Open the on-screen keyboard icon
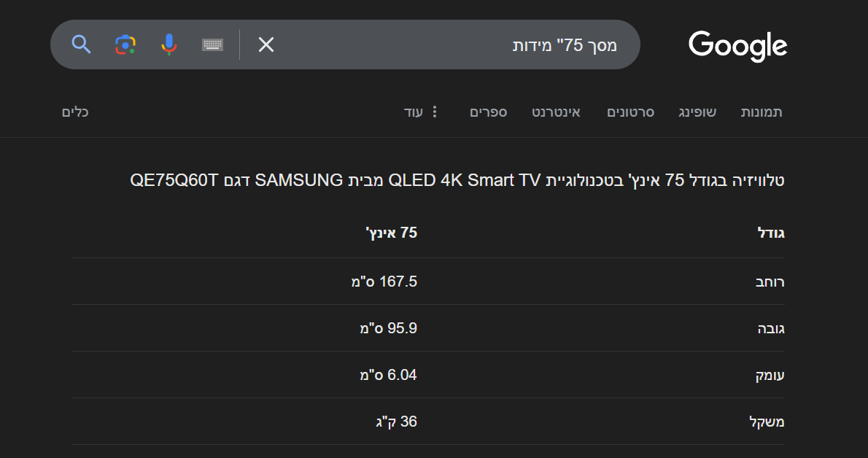 [212, 44]
